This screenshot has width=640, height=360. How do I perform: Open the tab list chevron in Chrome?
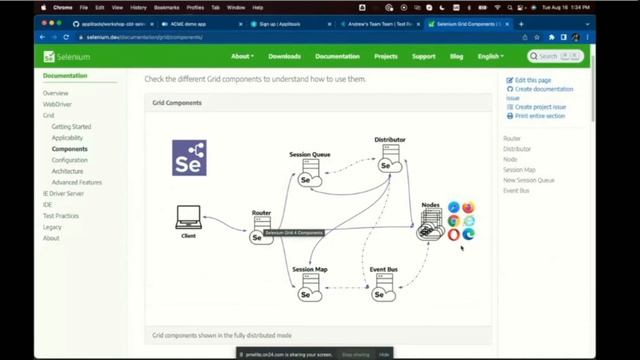(x=587, y=24)
